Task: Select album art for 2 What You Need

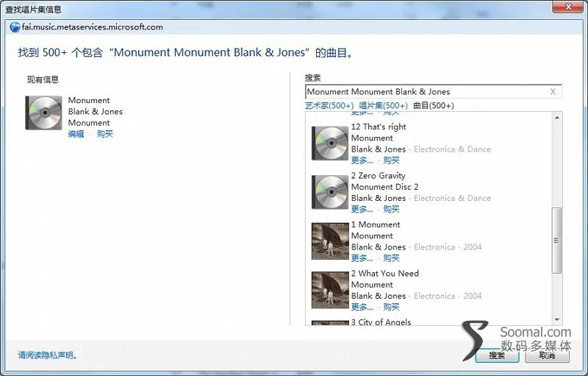Action: pyautogui.click(x=330, y=290)
